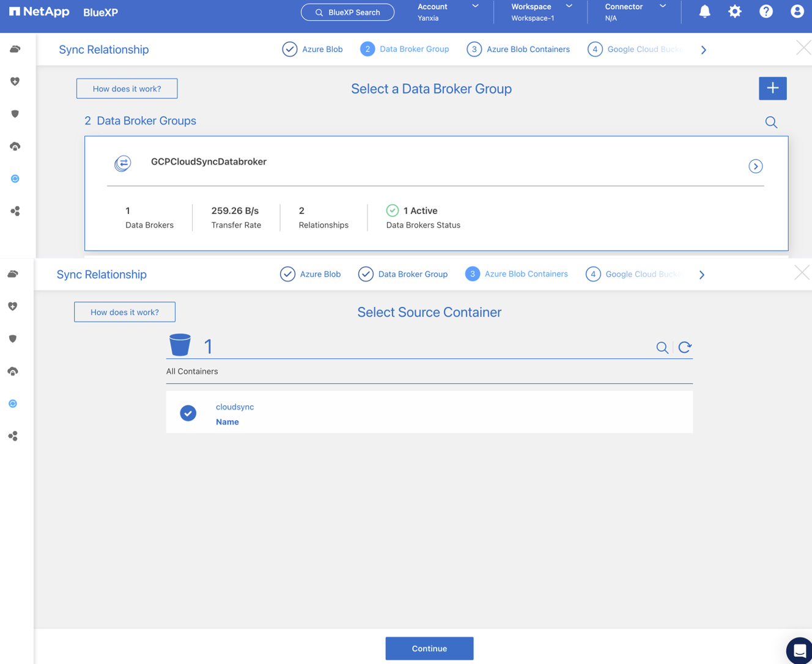Open the settings gear menu
812x664 pixels.
click(735, 12)
